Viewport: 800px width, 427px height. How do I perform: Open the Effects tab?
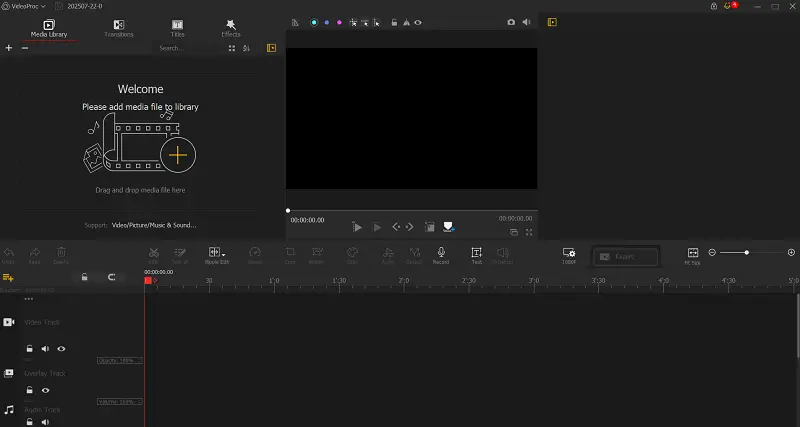pyautogui.click(x=231, y=27)
